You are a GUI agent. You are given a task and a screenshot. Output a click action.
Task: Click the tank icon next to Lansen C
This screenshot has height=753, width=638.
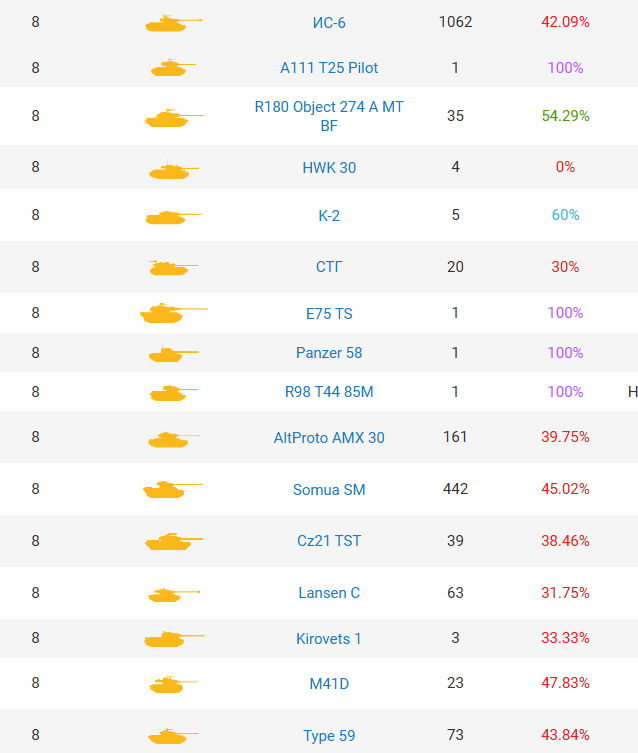pos(172,594)
